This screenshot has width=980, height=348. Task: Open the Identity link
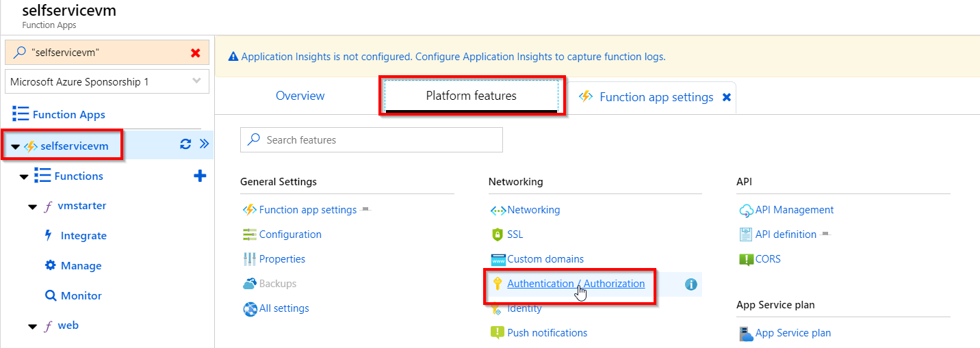[x=524, y=308]
